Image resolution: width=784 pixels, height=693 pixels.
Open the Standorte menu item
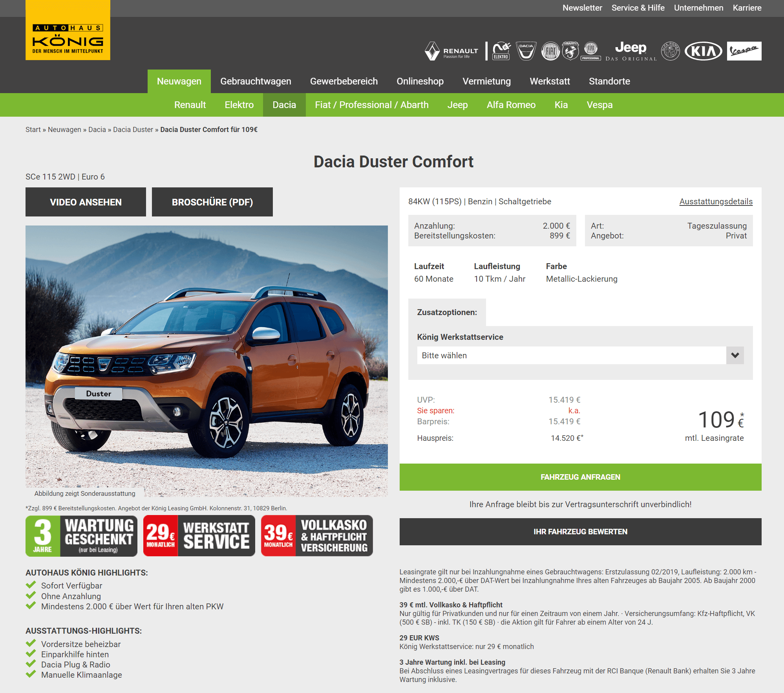[609, 81]
